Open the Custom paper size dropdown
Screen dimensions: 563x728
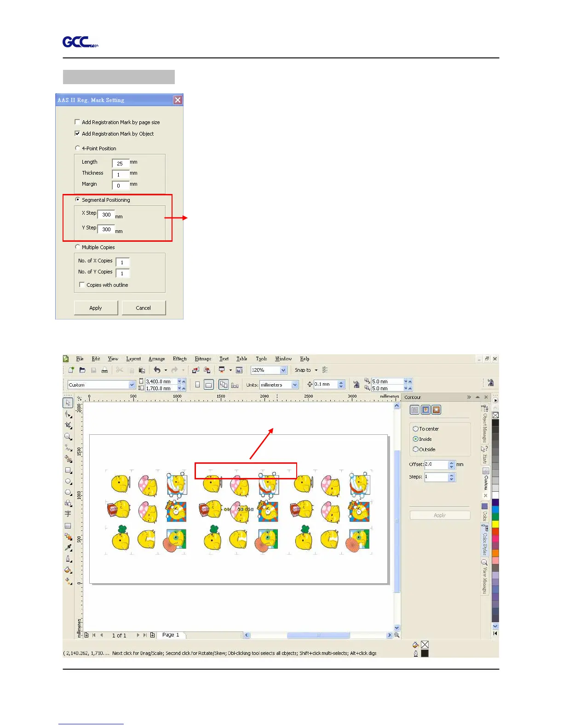[x=132, y=385]
